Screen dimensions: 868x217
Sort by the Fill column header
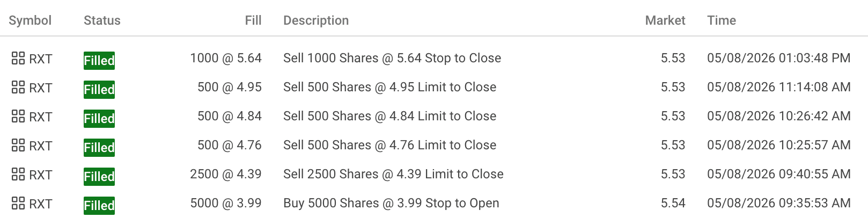click(x=253, y=20)
